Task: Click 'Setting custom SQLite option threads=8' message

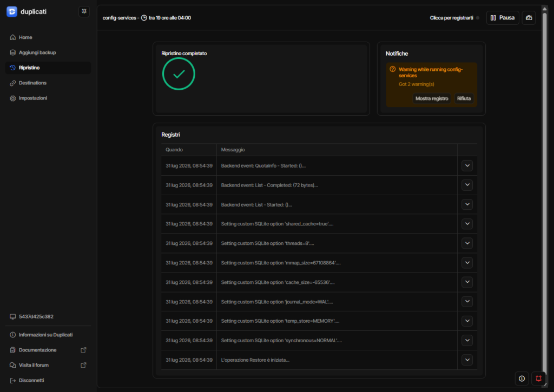Action: (267, 243)
